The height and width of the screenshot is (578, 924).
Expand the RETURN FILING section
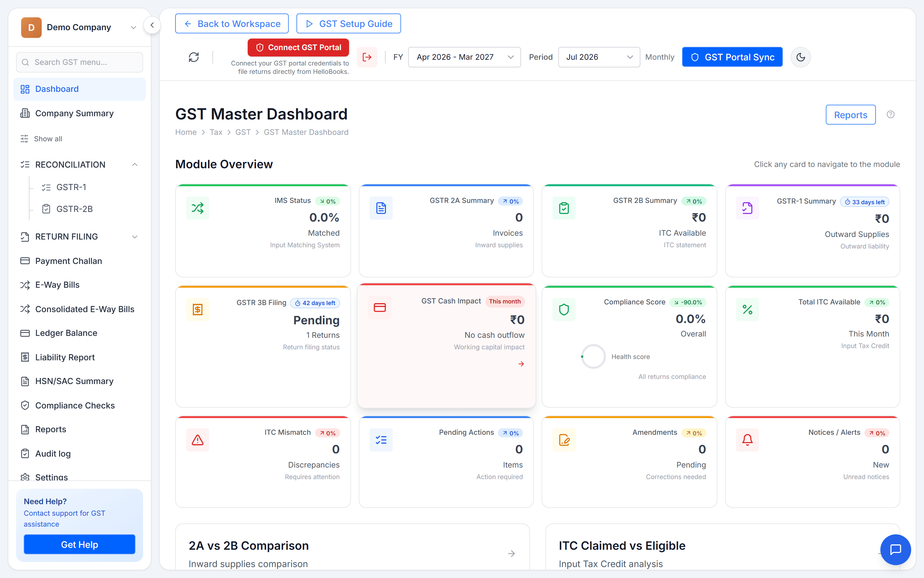[x=80, y=237]
